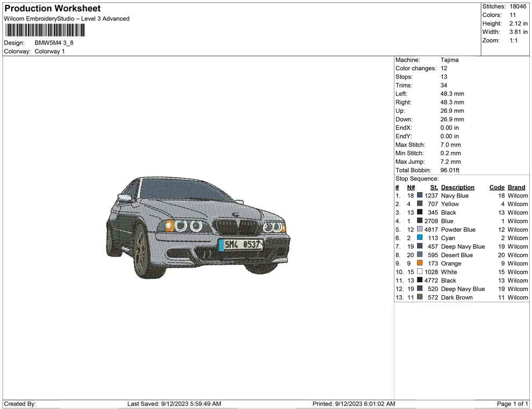Click the 'Dark Brown' description text
The image size is (532, 409).
457,297
